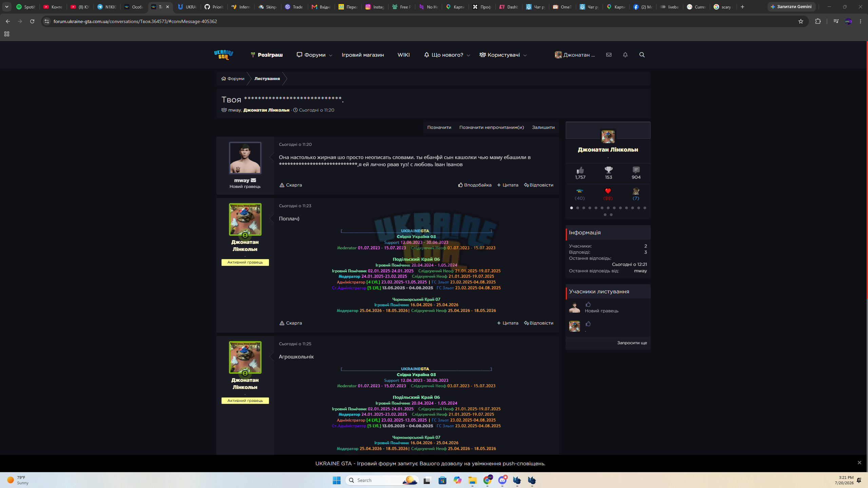Select the third carousel dot in profile card
This screenshot has height=488, width=868.
(x=584, y=208)
